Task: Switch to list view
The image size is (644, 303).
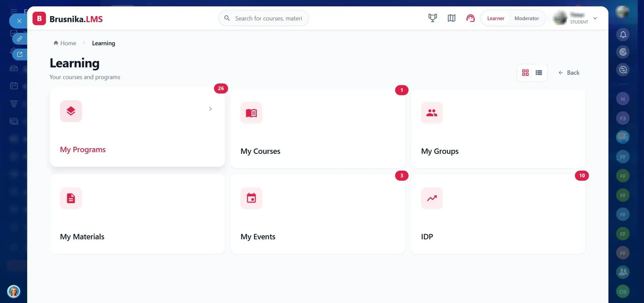Action: pyautogui.click(x=539, y=73)
